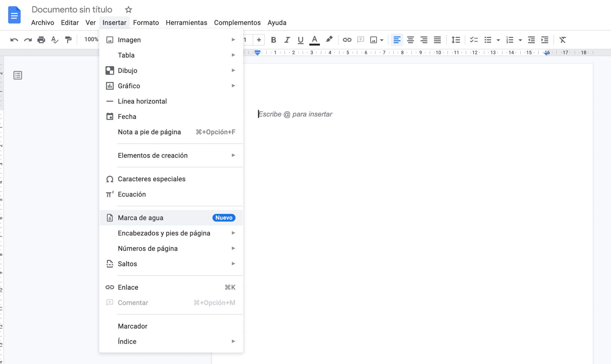Expand the Saltos submenu

pos(128,264)
